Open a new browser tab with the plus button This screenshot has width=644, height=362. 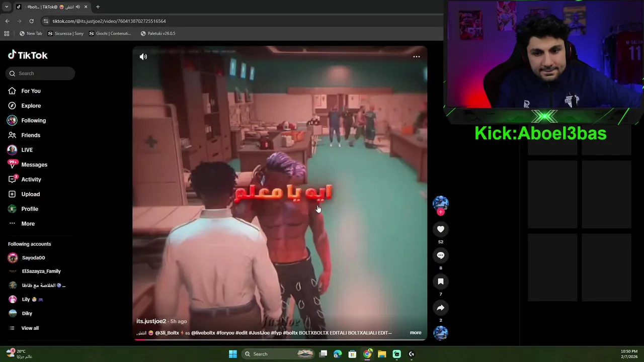click(98, 7)
